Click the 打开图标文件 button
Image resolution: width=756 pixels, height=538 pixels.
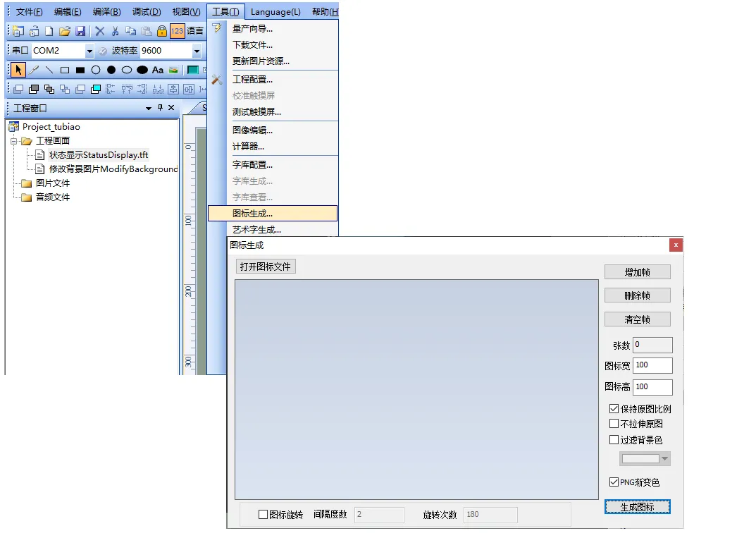265,267
